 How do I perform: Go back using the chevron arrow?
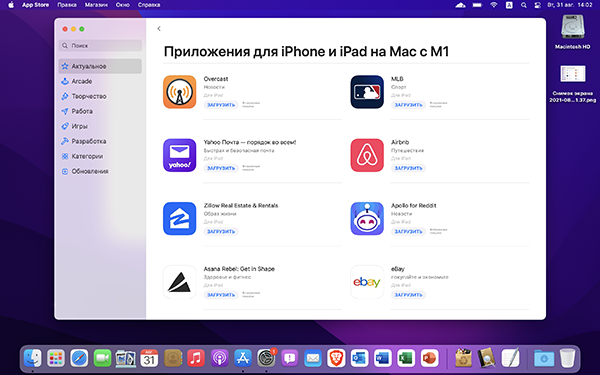pyautogui.click(x=159, y=29)
